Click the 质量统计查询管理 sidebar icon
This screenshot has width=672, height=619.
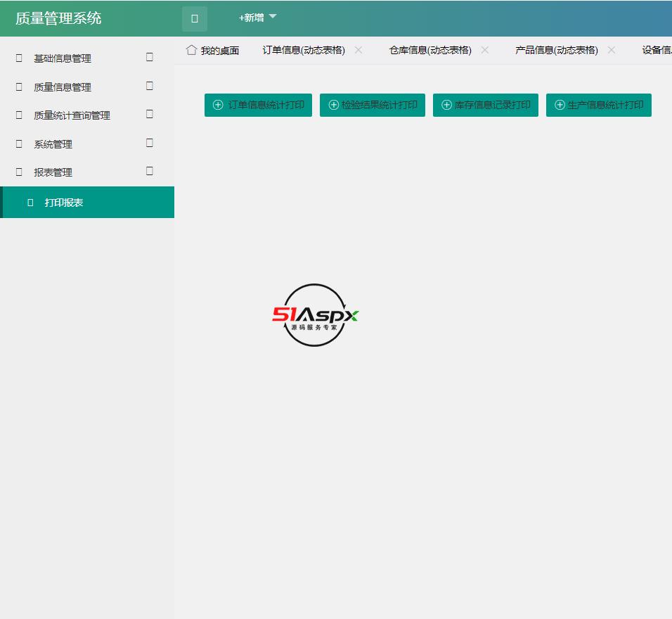(x=18, y=115)
